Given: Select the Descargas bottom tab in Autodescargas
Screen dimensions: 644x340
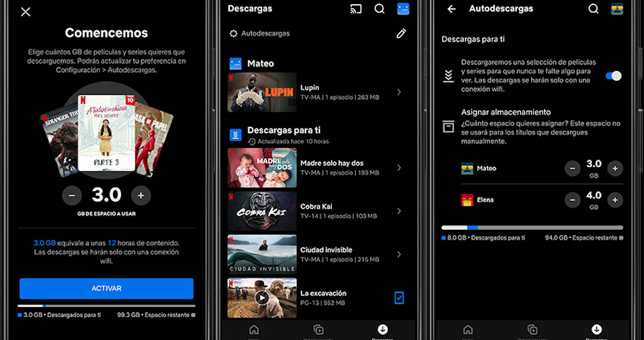Looking at the screenshot, I should (596, 331).
